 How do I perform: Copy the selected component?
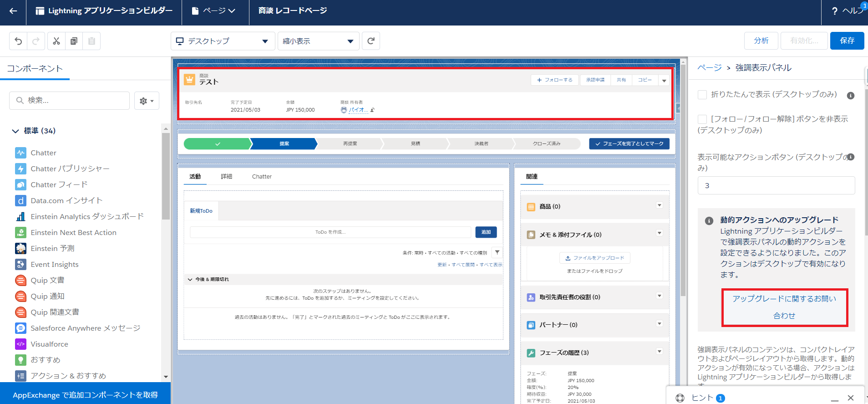point(74,41)
